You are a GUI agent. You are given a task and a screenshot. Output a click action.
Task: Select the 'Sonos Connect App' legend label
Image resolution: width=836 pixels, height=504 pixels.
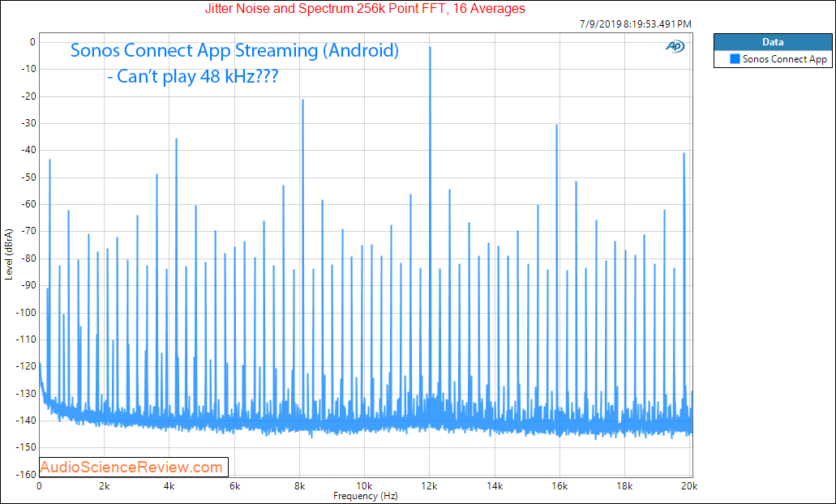(785, 59)
